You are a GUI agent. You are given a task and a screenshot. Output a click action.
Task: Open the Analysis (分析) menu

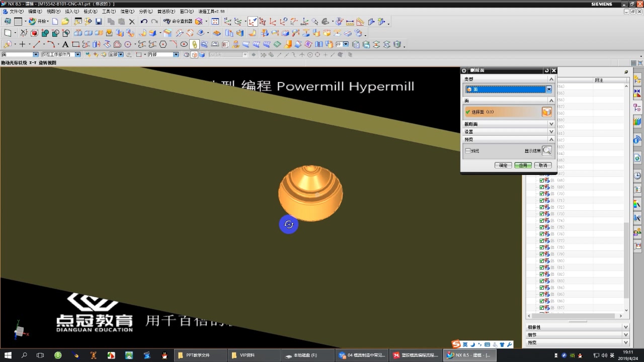pos(146,11)
